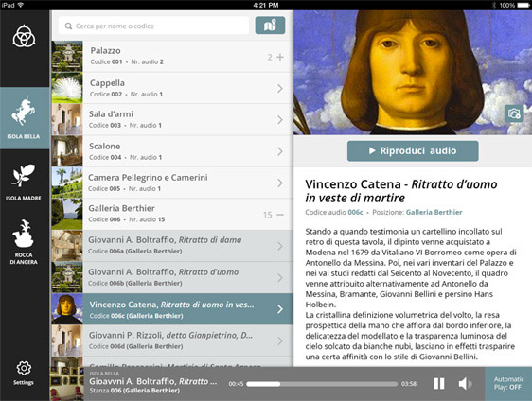Tap the now-playing gallery thumbnail

click(67, 384)
